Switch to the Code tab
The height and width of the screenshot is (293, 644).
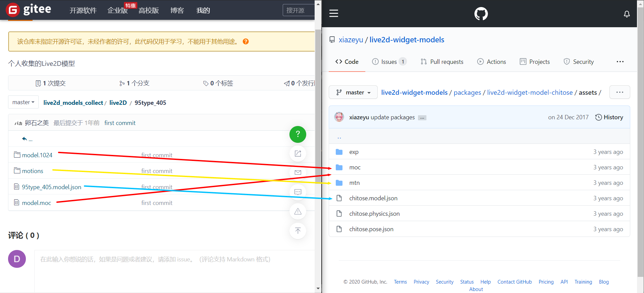click(x=347, y=61)
